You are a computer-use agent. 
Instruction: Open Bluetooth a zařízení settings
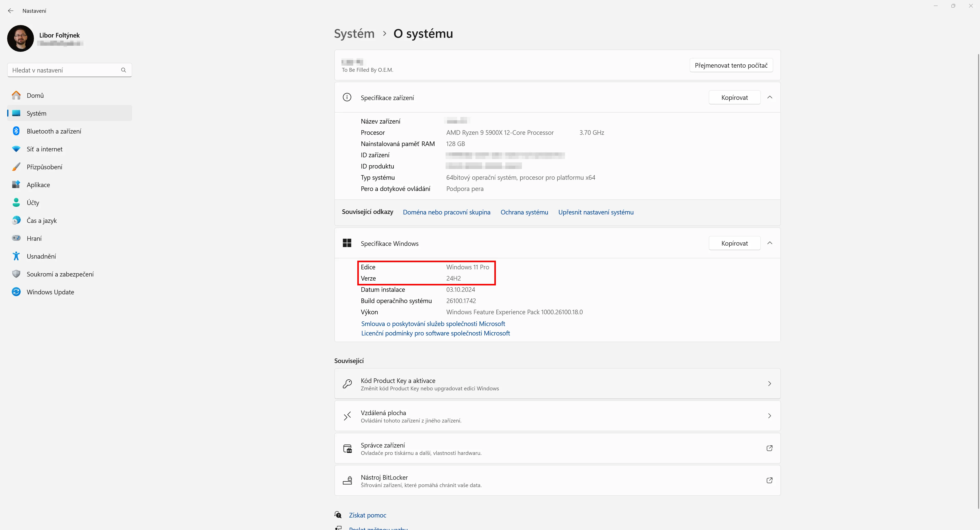70,131
